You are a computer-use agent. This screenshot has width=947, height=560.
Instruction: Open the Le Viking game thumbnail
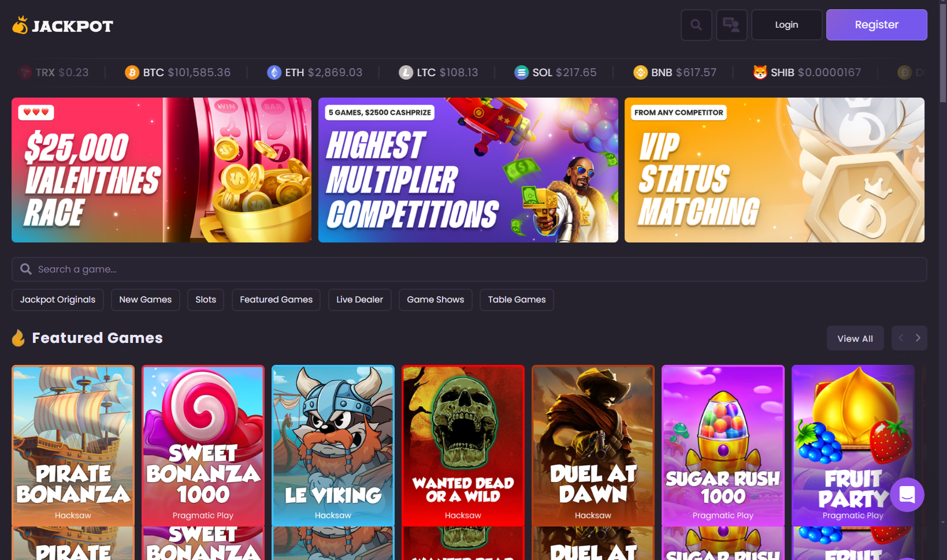pos(333,445)
